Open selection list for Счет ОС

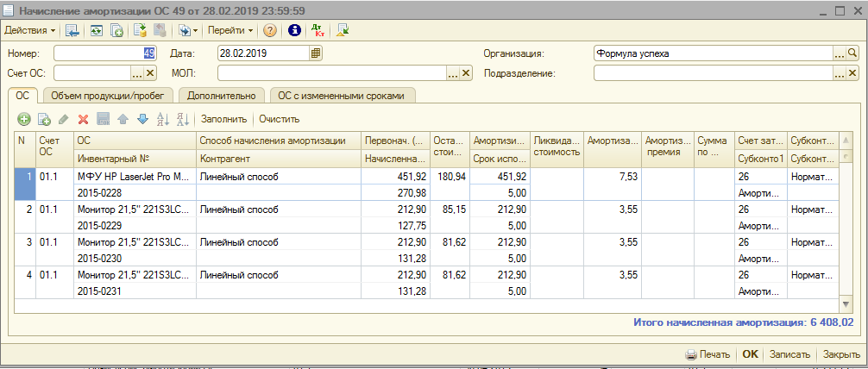coord(136,73)
